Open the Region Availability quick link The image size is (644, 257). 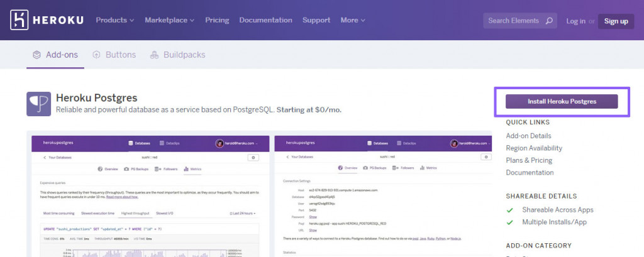534,148
